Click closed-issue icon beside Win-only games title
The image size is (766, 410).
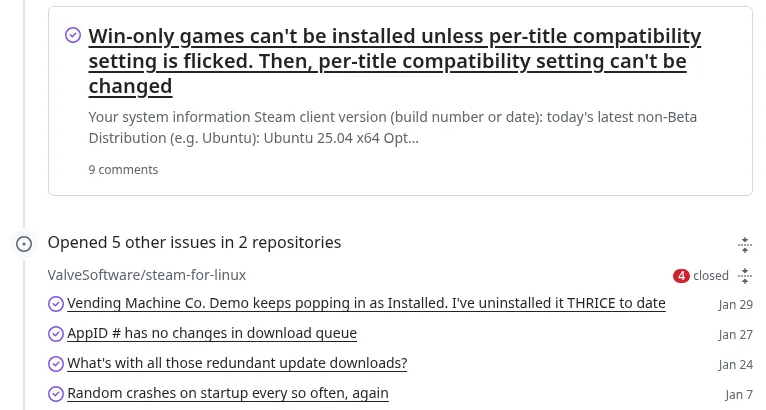(x=73, y=35)
